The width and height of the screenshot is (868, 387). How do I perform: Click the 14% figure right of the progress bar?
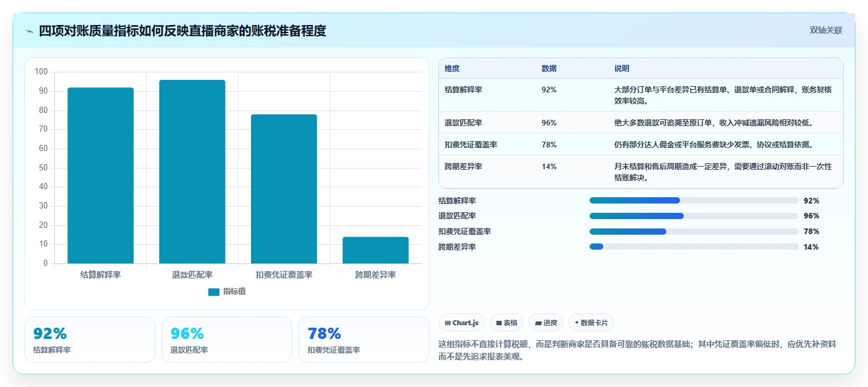(x=811, y=247)
